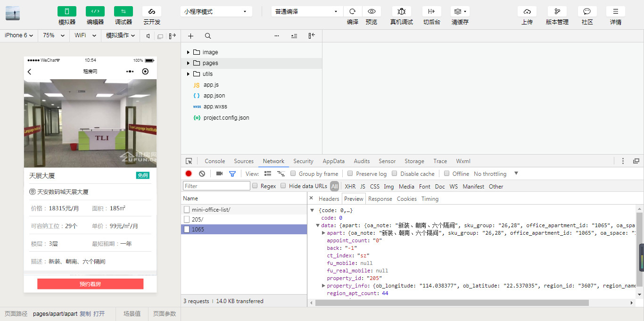Click the 上传 upload icon
This screenshot has width=644, height=321.
(527, 11)
